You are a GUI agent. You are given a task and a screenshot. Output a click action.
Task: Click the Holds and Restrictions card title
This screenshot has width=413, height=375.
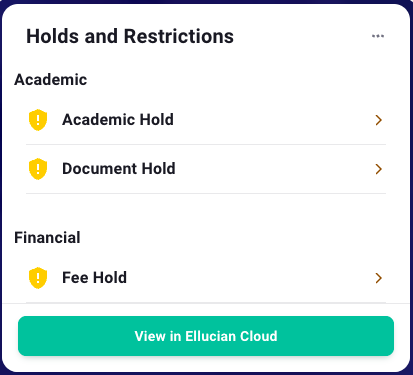pos(130,36)
